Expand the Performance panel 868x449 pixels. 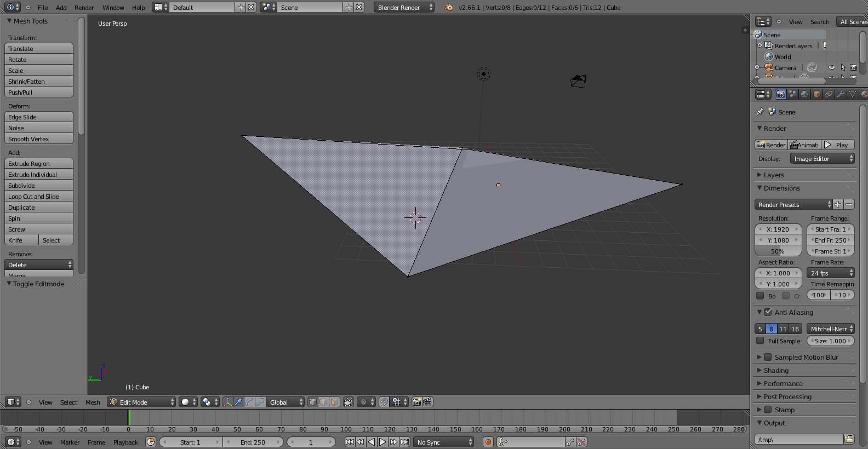[x=783, y=383]
